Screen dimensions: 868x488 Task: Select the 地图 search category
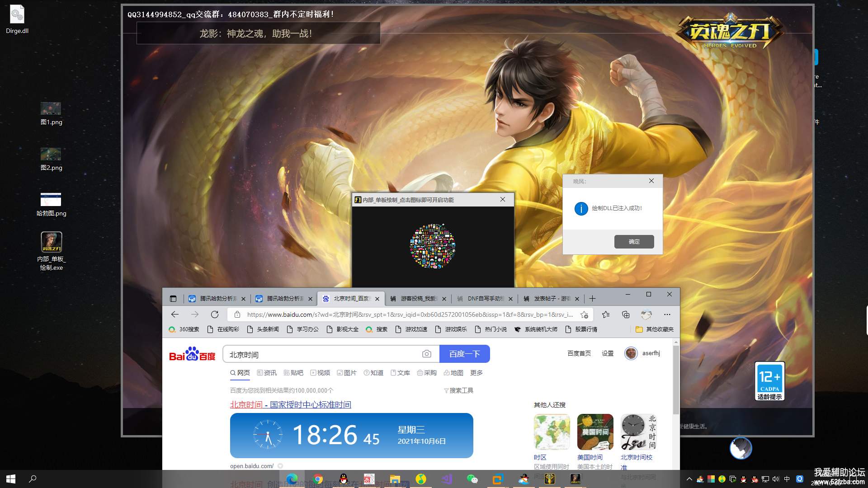[453, 373]
